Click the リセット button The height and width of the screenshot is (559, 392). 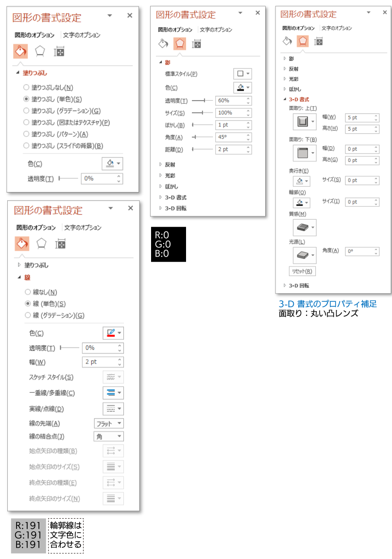(x=302, y=271)
